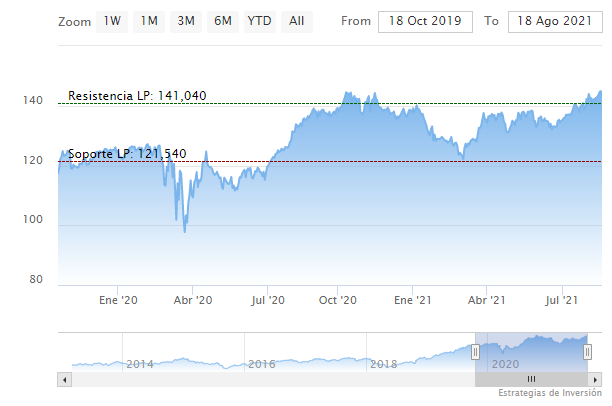This screenshot has width=612, height=406.
Task: Click the Soporte LP: 121,540 line label
Action: click(123, 155)
